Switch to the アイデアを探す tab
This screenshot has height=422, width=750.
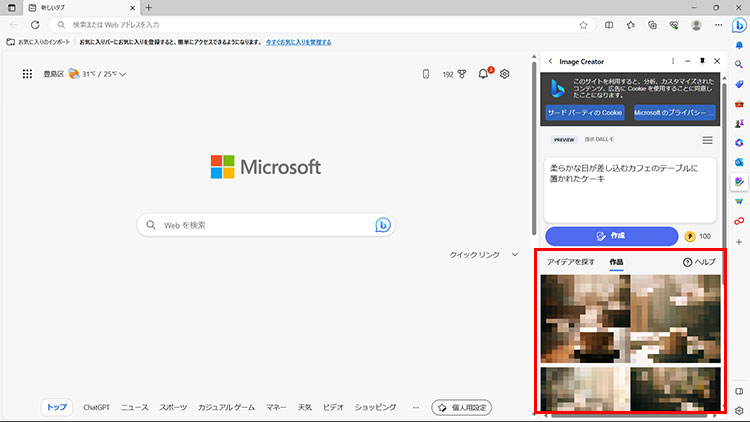(x=571, y=262)
